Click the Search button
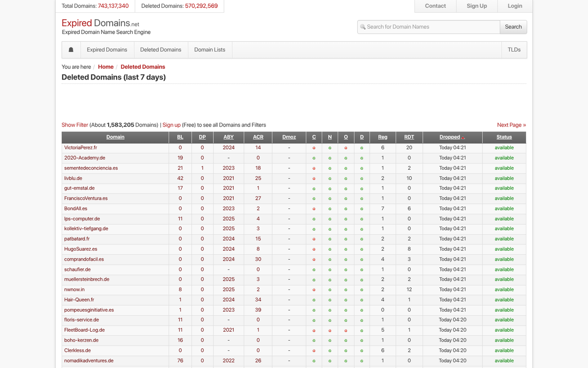 (x=513, y=26)
